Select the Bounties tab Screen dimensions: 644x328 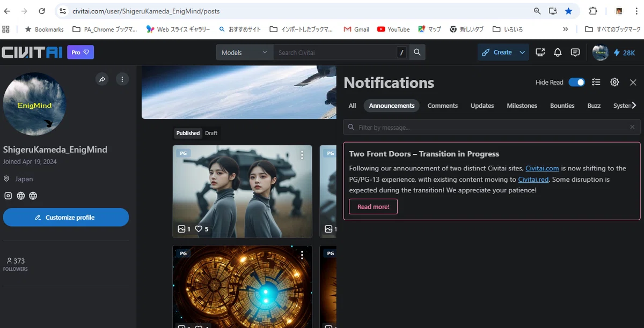[x=562, y=106]
